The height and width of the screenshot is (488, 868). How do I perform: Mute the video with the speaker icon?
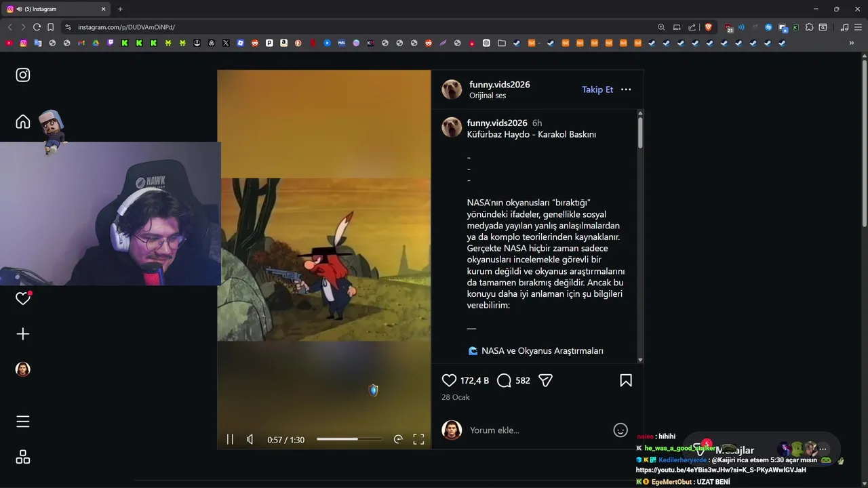coord(250,439)
